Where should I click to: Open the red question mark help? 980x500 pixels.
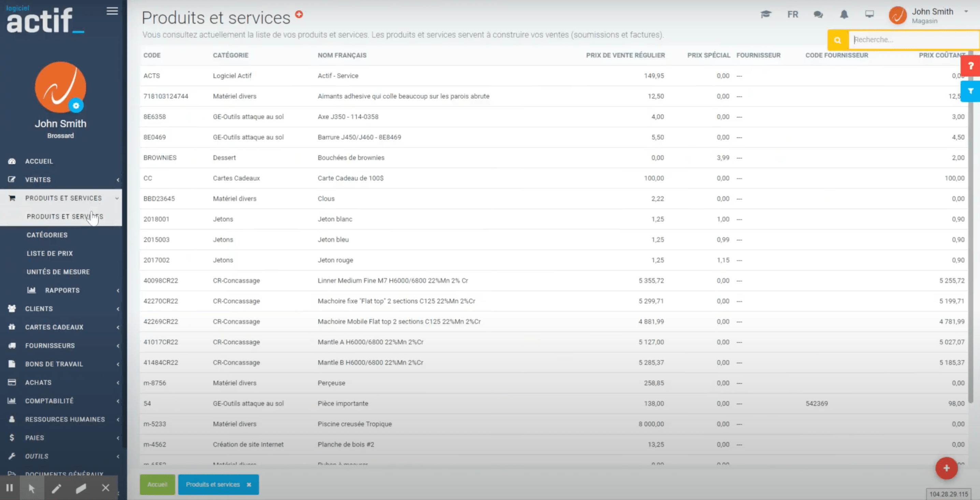(x=970, y=66)
